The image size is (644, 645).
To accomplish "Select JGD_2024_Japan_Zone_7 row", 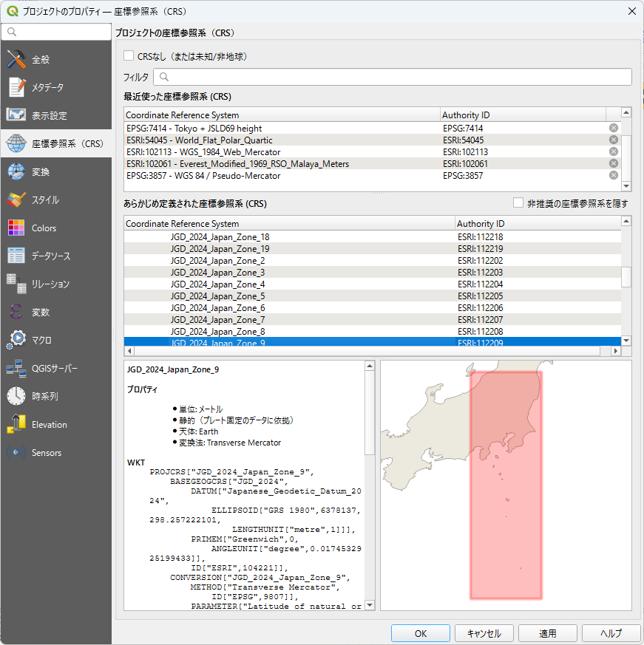I will [372, 320].
